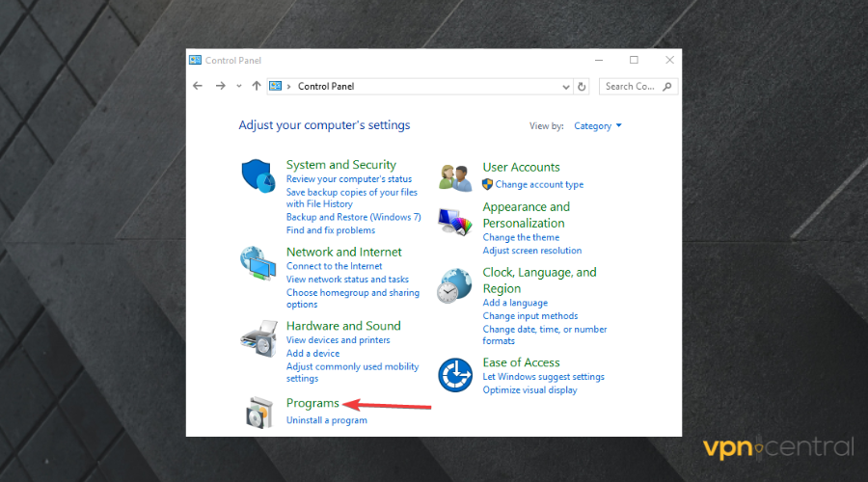Open Backup and Restore (Windows 7)
868x482 pixels.
353,217
